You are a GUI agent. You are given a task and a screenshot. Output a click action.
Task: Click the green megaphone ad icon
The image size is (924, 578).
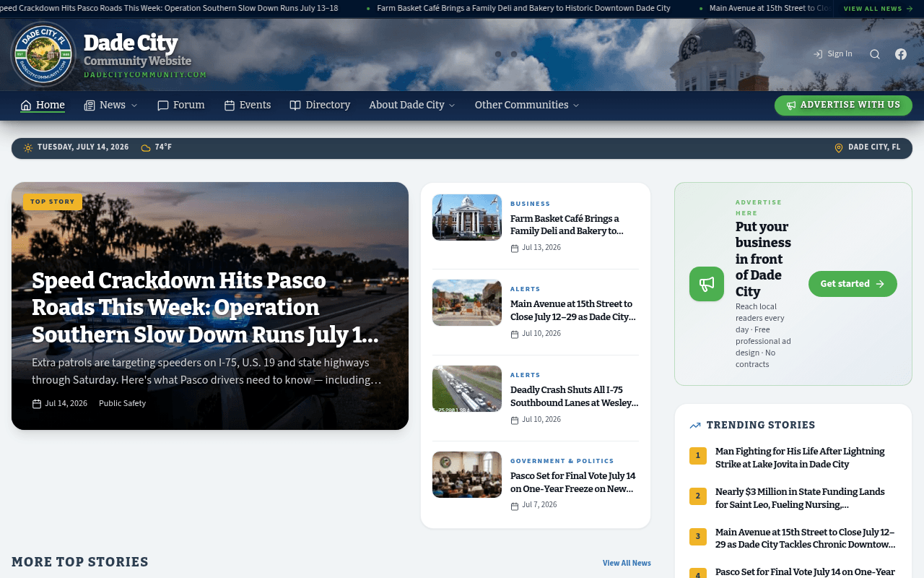pyautogui.click(x=707, y=284)
